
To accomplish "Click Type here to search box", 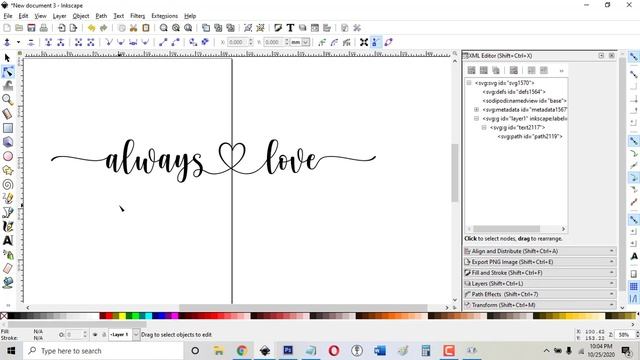I will tap(103, 351).
